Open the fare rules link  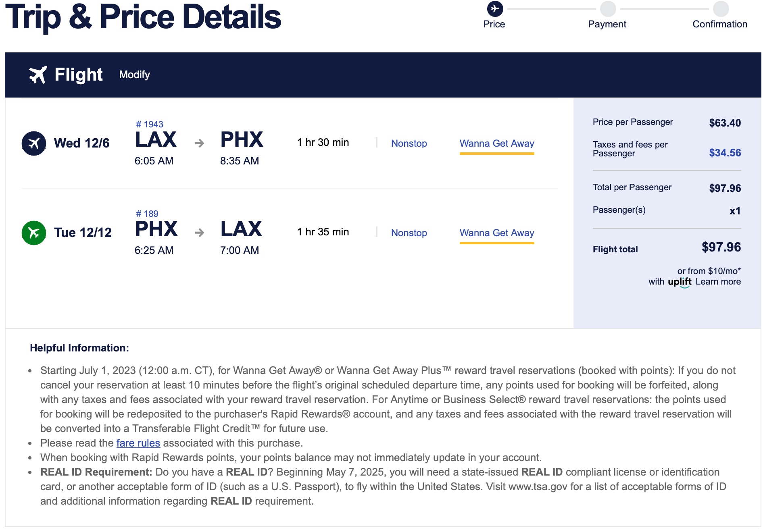coord(138,443)
